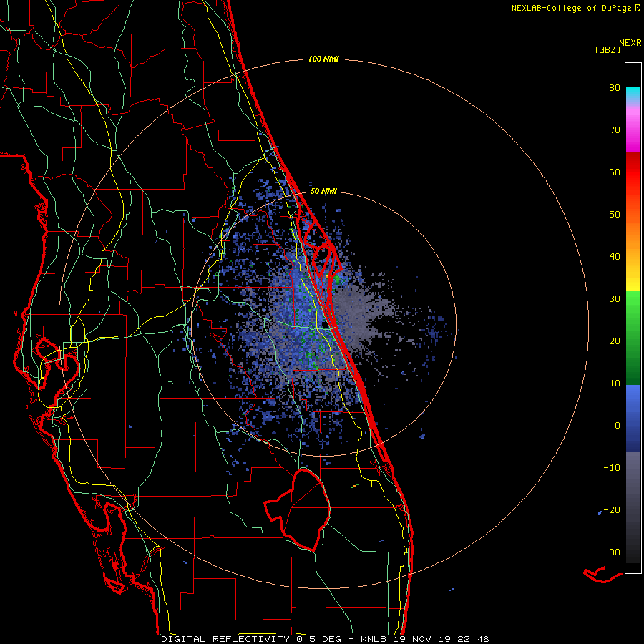The width and height of the screenshot is (644, 644).
Task: Click the -10 dBZ scale value
Action: click(x=612, y=467)
